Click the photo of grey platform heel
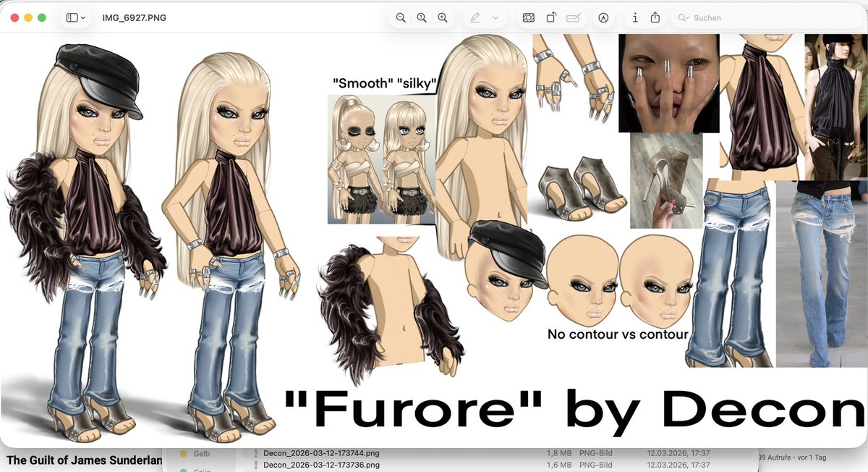The width and height of the screenshot is (868, 472). [x=666, y=180]
